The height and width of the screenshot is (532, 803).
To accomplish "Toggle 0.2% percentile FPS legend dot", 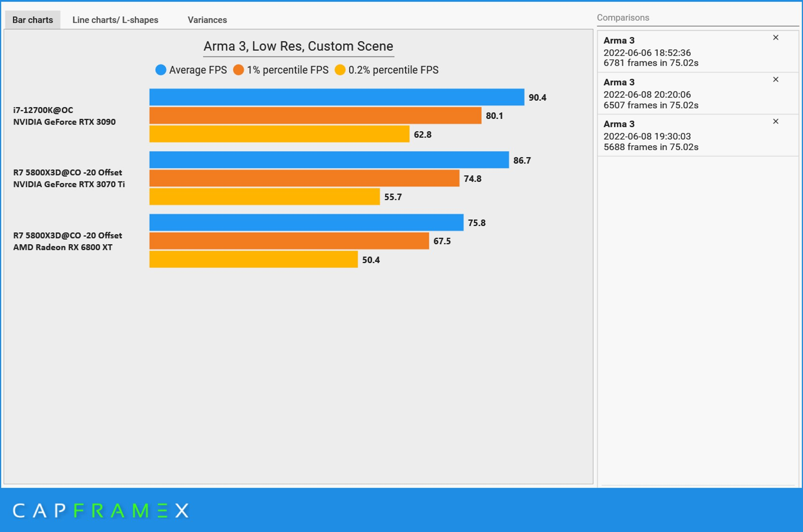I will click(340, 70).
